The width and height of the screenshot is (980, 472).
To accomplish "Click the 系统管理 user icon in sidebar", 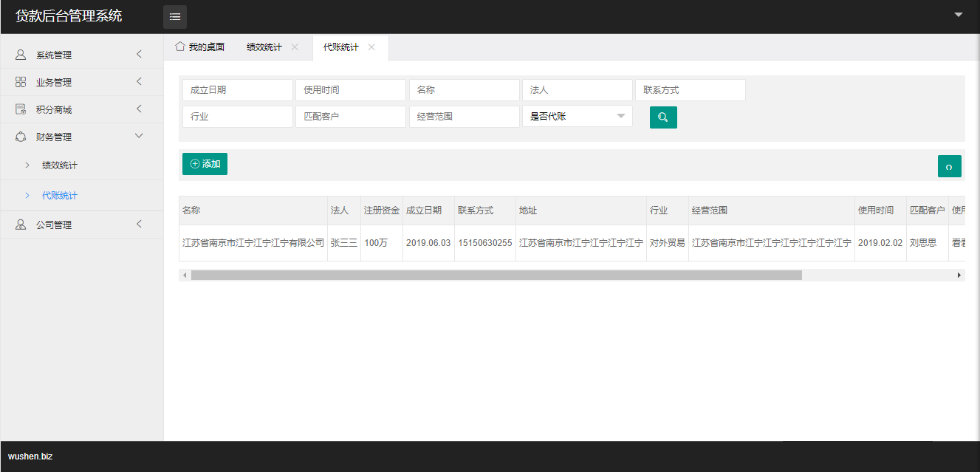I will click(x=21, y=55).
